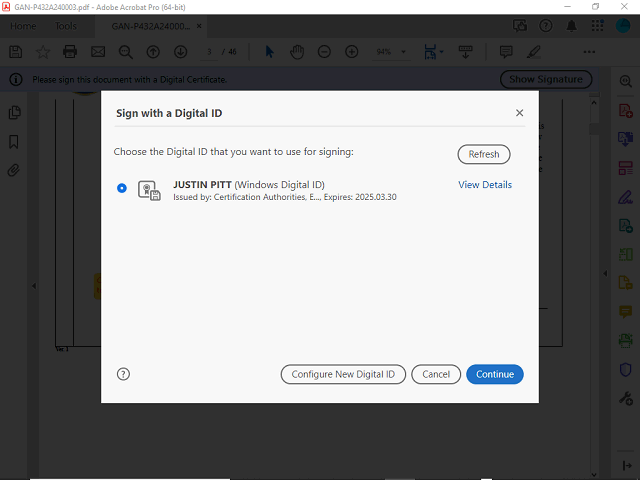Image resolution: width=640 pixels, height=480 pixels.
Task: Open the Comment tool in right pane
Action: tap(625, 312)
